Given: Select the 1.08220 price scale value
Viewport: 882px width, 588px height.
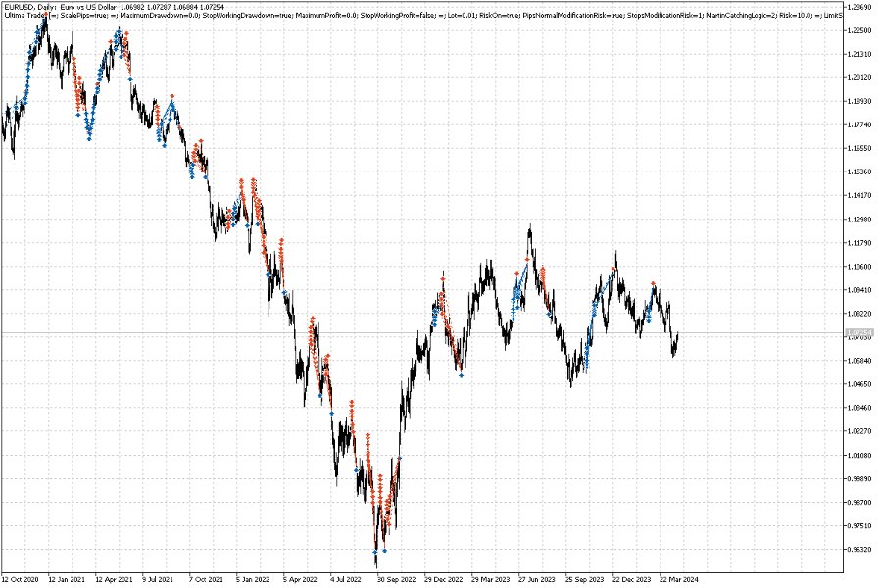Looking at the screenshot, I should coord(859,314).
